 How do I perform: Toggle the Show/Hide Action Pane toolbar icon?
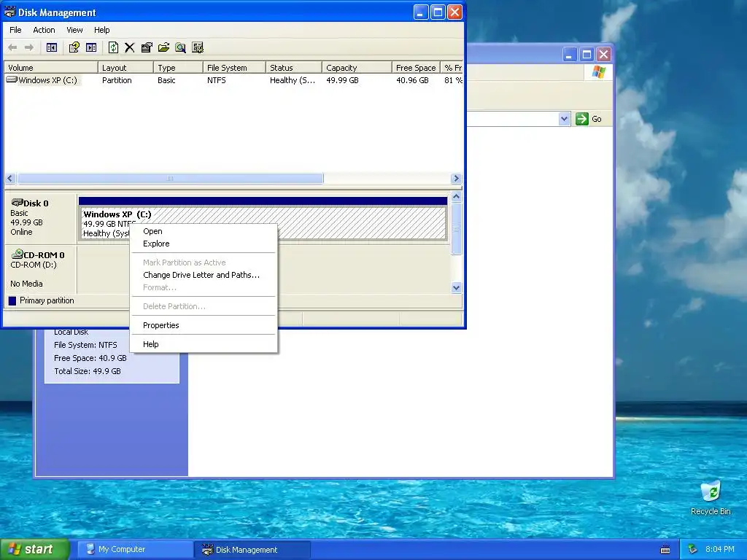pos(91,47)
